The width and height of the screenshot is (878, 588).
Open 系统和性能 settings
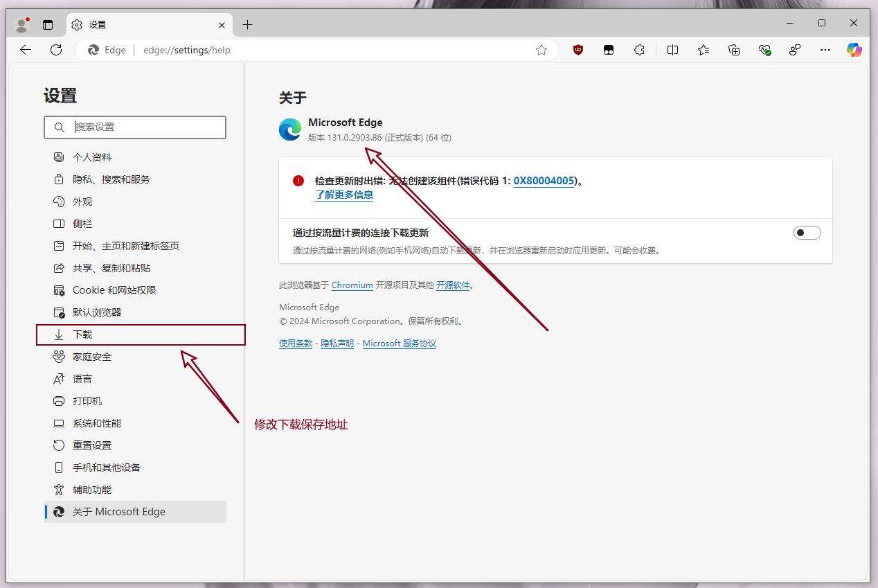click(135, 423)
